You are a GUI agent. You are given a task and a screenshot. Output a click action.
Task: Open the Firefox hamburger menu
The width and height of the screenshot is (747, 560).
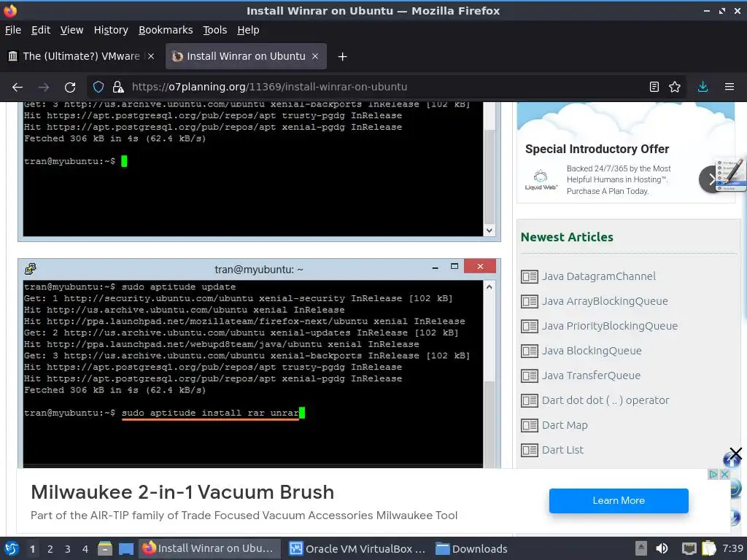729,87
